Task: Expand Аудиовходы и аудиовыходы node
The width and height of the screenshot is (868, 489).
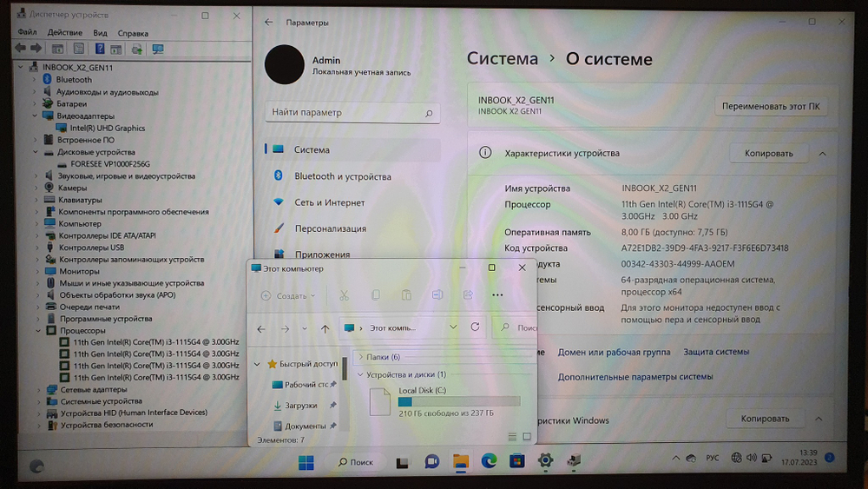Action: click(35, 92)
